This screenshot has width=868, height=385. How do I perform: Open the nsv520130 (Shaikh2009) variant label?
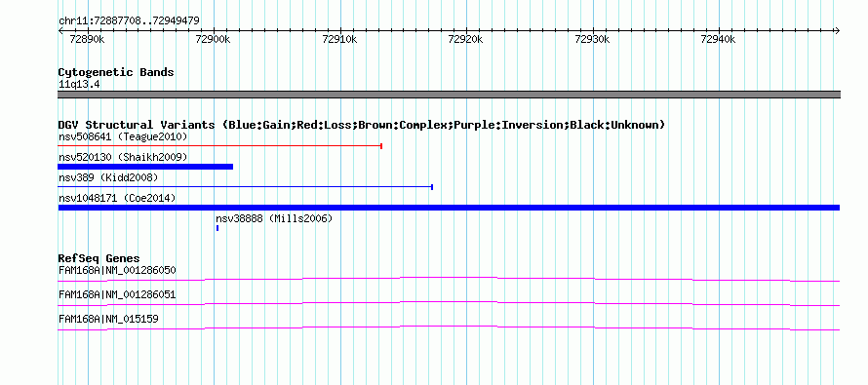click(123, 158)
